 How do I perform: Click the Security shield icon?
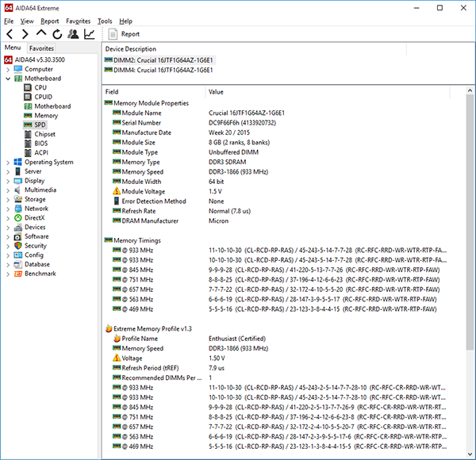tap(18, 246)
